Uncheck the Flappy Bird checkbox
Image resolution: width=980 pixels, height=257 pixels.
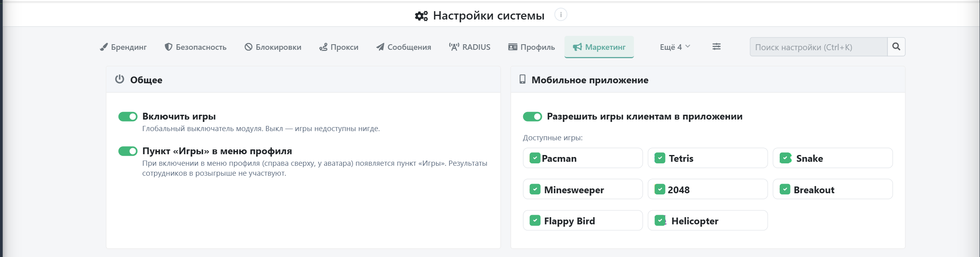(535, 220)
